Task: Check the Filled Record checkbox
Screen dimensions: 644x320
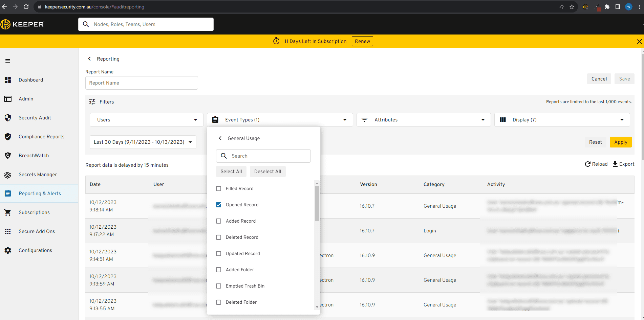Action: coord(219,189)
